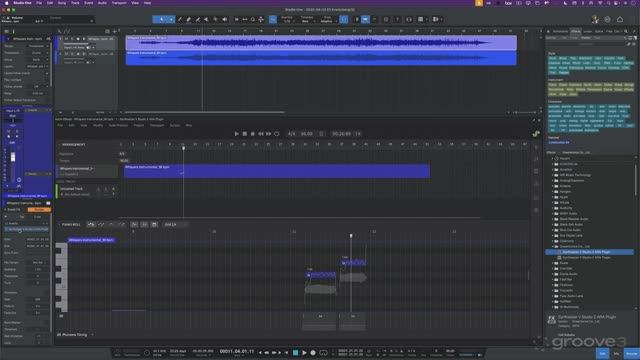Toggle Loop in the main transport bar

point(324,353)
